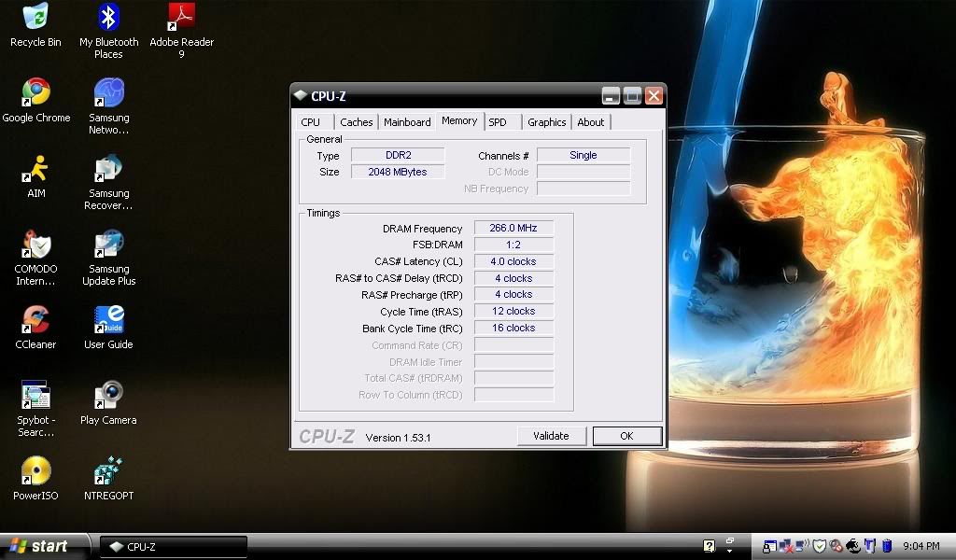Open COMODO Internet Security icon
956x560 pixels.
tap(35, 245)
